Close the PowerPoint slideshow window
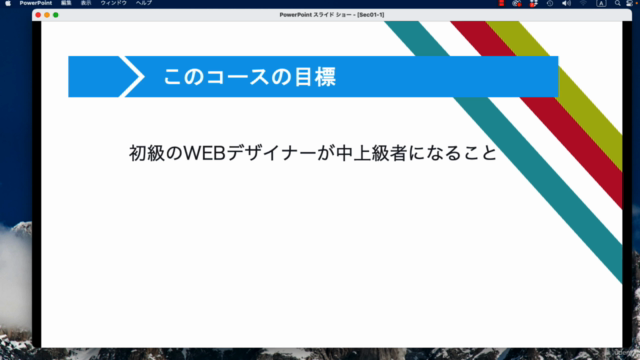The image size is (640, 360). (x=38, y=15)
